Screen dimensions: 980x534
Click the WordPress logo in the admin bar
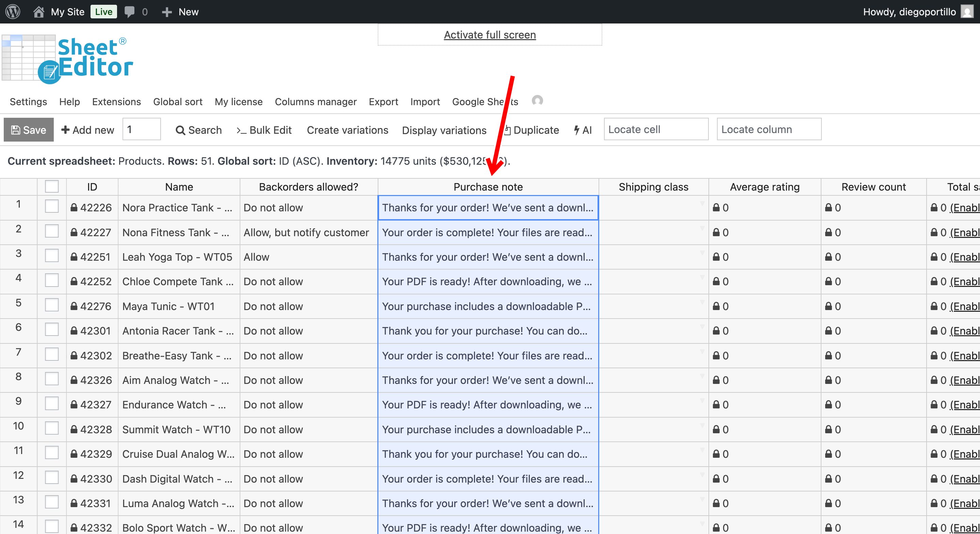(13, 12)
